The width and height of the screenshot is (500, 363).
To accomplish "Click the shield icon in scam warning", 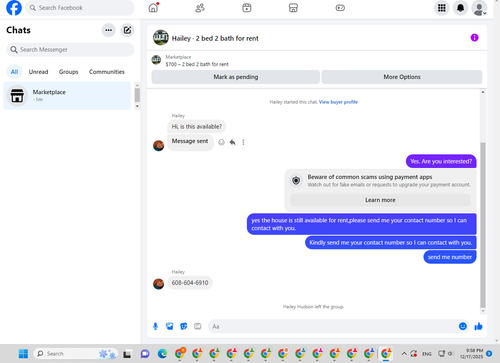I will click(296, 181).
